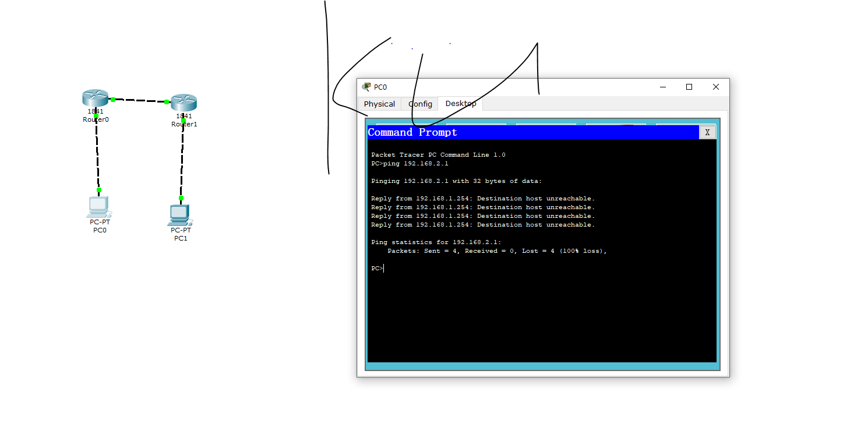Click green link light at PC0 port
868x427 pixels.
(x=99, y=190)
